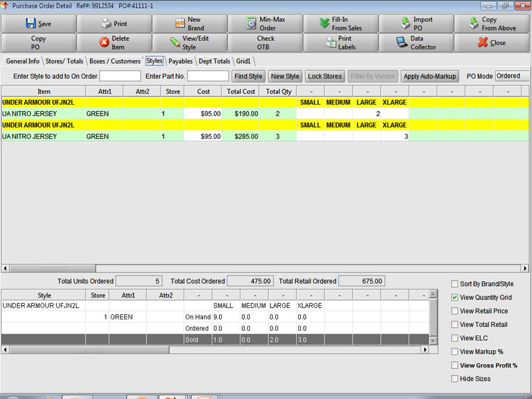Switch to the General Info tab

pyautogui.click(x=23, y=61)
